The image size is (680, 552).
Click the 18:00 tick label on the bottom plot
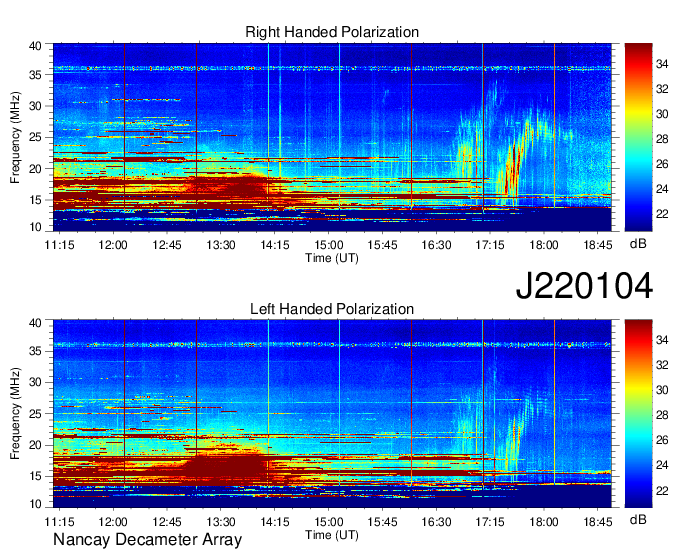click(544, 522)
